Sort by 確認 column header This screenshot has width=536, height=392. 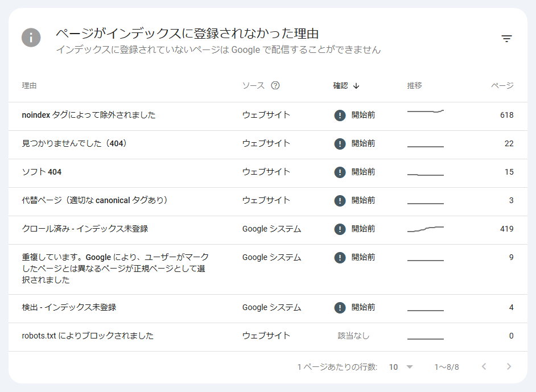coord(340,85)
